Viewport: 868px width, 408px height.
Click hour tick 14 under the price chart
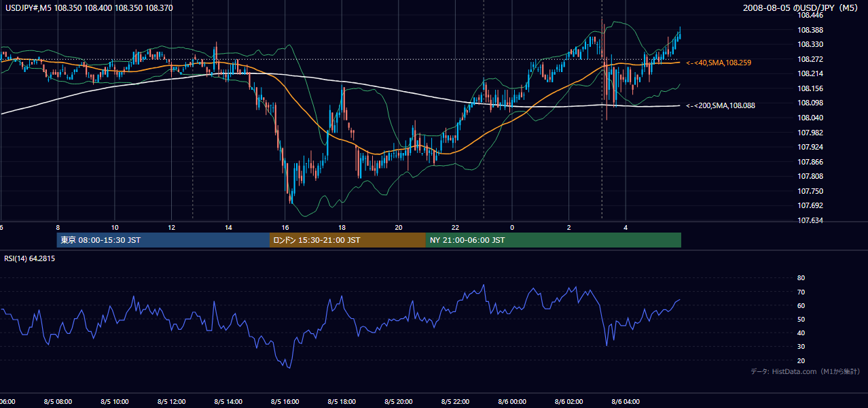pos(228,227)
